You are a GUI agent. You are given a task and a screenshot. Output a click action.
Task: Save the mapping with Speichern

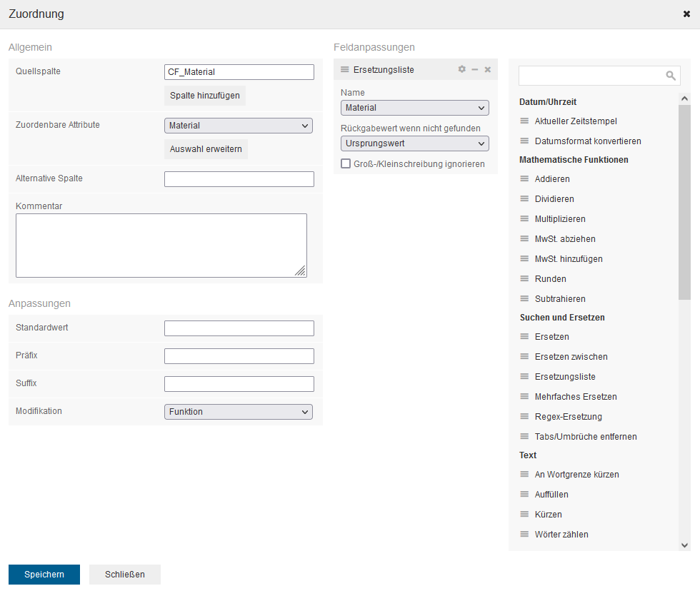(x=44, y=575)
